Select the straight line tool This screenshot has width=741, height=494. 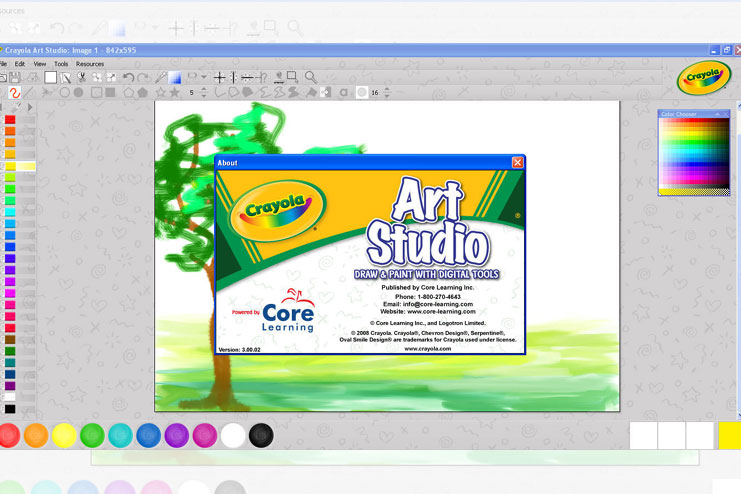(x=29, y=93)
